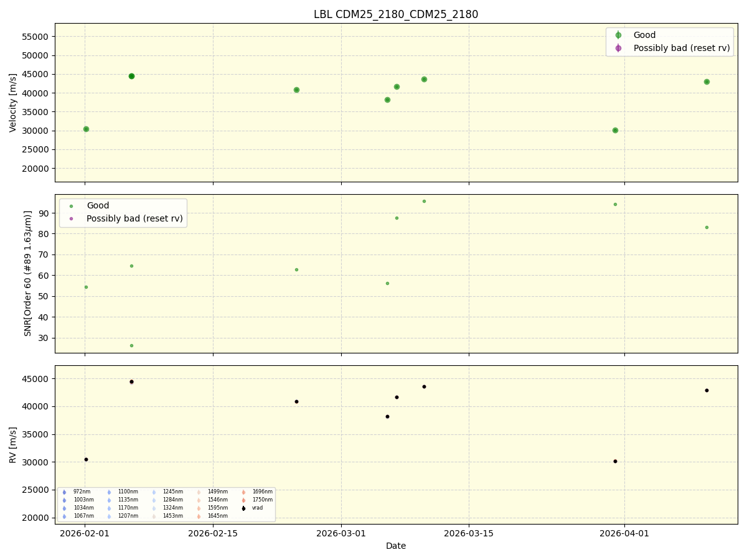The image size is (747, 560).
Task: Select the highest SNR point near 95
Action: tap(424, 201)
